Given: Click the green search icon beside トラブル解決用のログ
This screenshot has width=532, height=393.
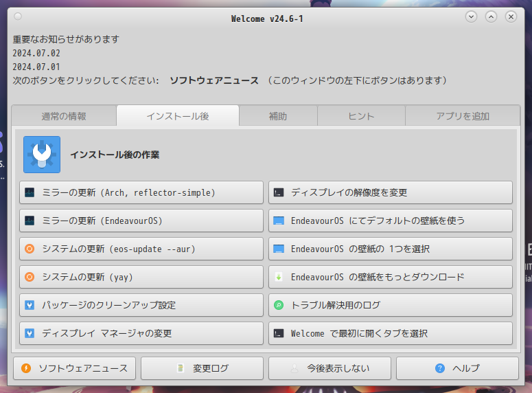Looking at the screenshot, I should (x=279, y=305).
